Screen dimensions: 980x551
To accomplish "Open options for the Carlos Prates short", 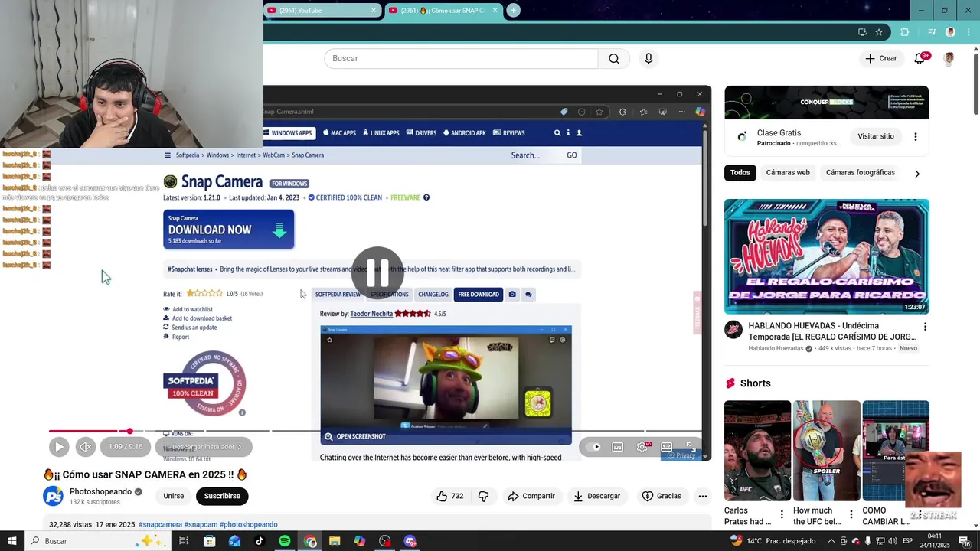I will pos(782,514).
